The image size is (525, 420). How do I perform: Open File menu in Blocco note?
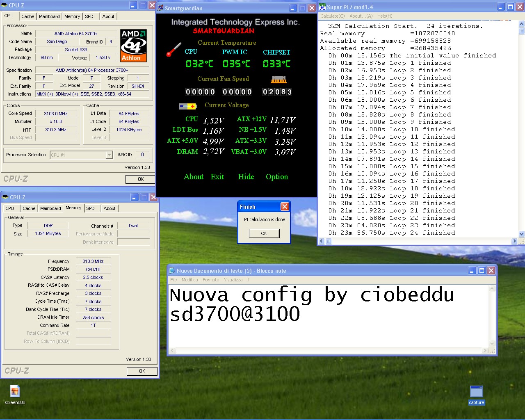coord(173,280)
